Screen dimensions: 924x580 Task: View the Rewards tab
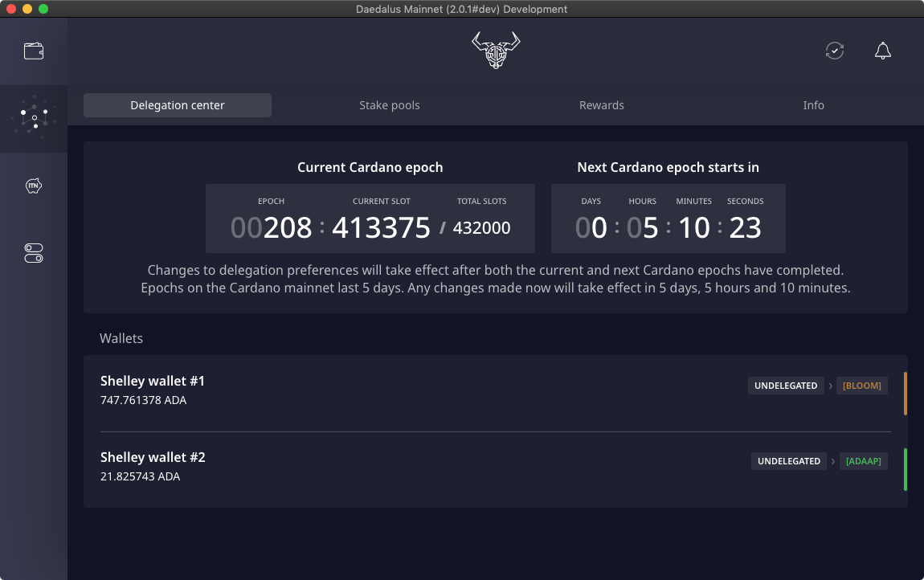602,105
